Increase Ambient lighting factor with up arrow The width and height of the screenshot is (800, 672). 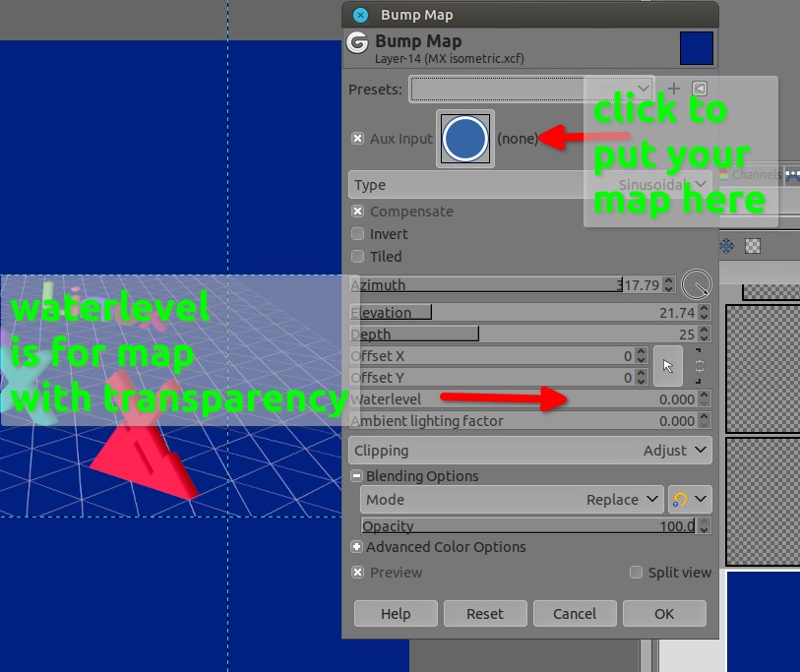click(705, 417)
